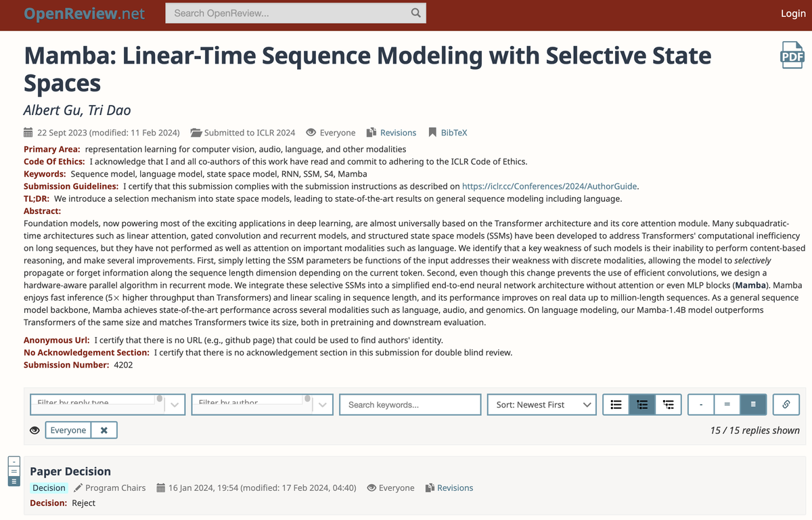812x520 pixels.
Task: Click the Search keywords input field
Action: pyautogui.click(x=410, y=404)
